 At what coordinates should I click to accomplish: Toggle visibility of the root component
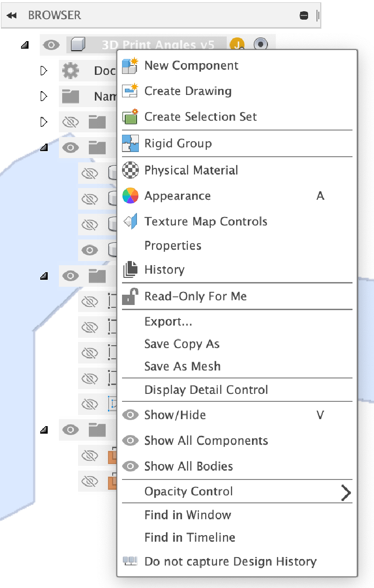click(x=51, y=45)
